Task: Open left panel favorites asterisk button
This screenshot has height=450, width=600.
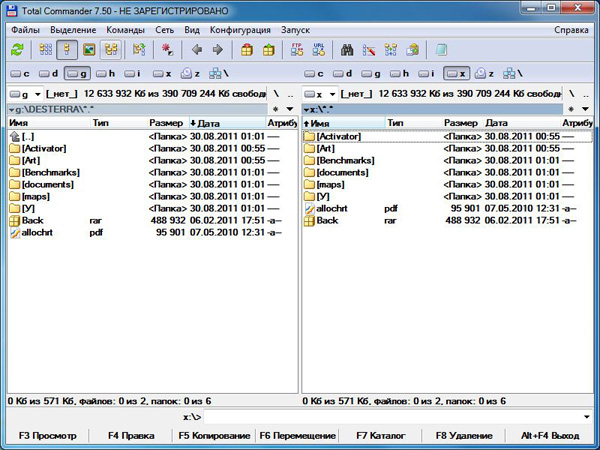Action: point(276,109)
